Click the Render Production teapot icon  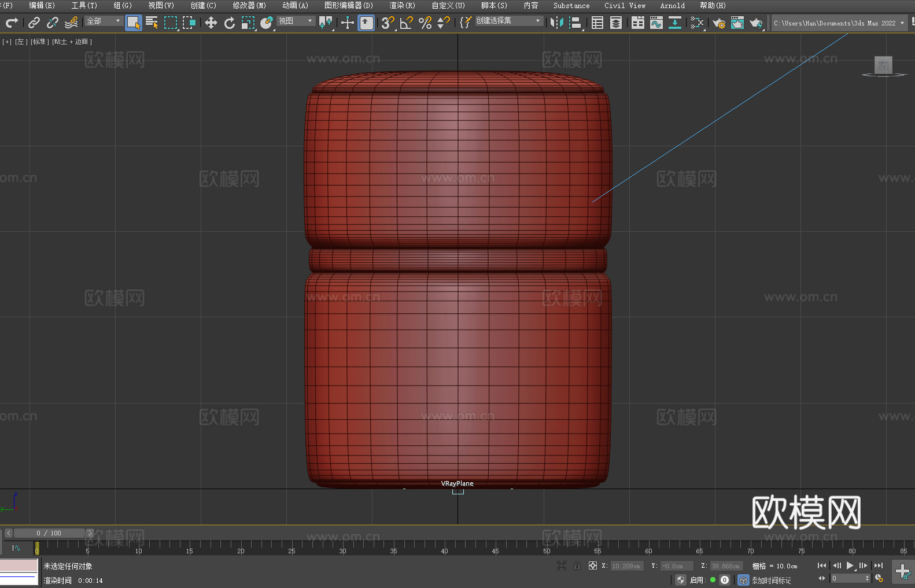756,23
